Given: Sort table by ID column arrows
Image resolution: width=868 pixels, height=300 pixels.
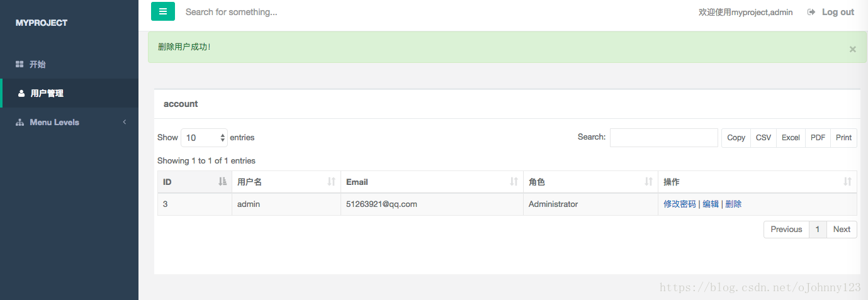Looking at the screenshot, I should [222, 182].
